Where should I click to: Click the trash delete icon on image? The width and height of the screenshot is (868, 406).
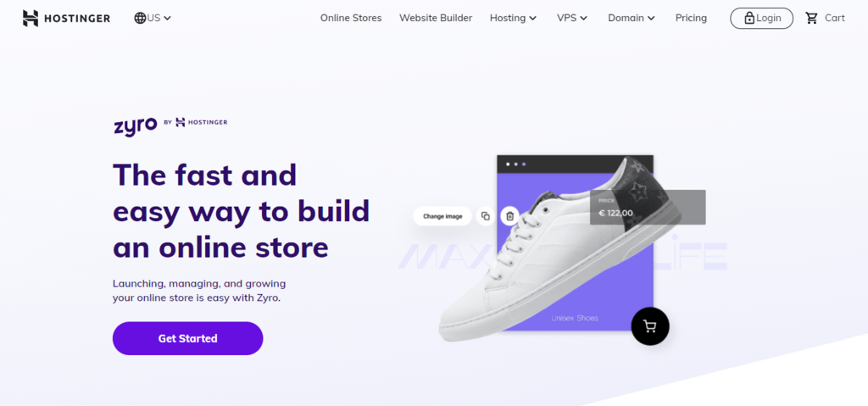509,216
